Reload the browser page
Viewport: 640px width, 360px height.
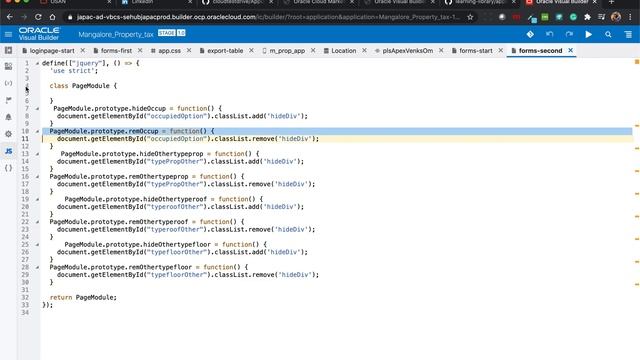pyautogui.click(x=38, y=17)
